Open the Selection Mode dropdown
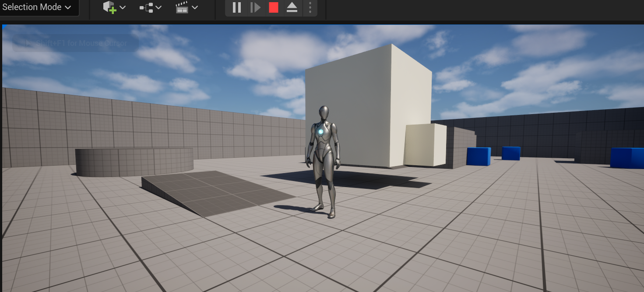The image size is (644, 292). [x=37, y=7]
